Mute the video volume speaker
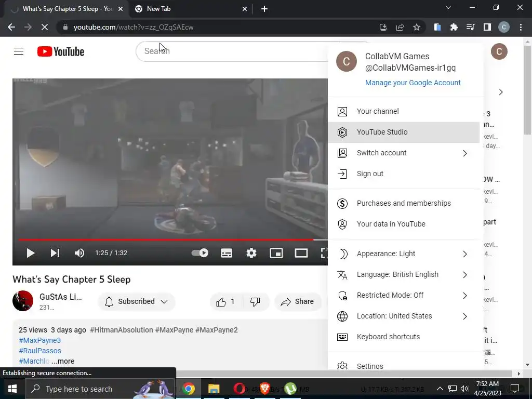This screenshot has width=532, height=399. click(79, 253)
